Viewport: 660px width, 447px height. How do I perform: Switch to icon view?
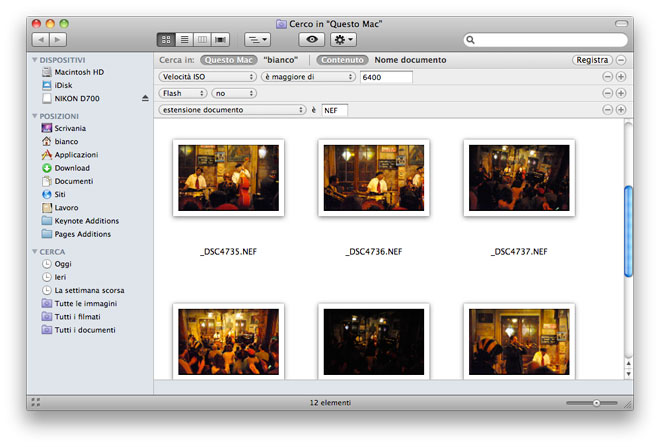pyautogui.click(x=166, y=40)
